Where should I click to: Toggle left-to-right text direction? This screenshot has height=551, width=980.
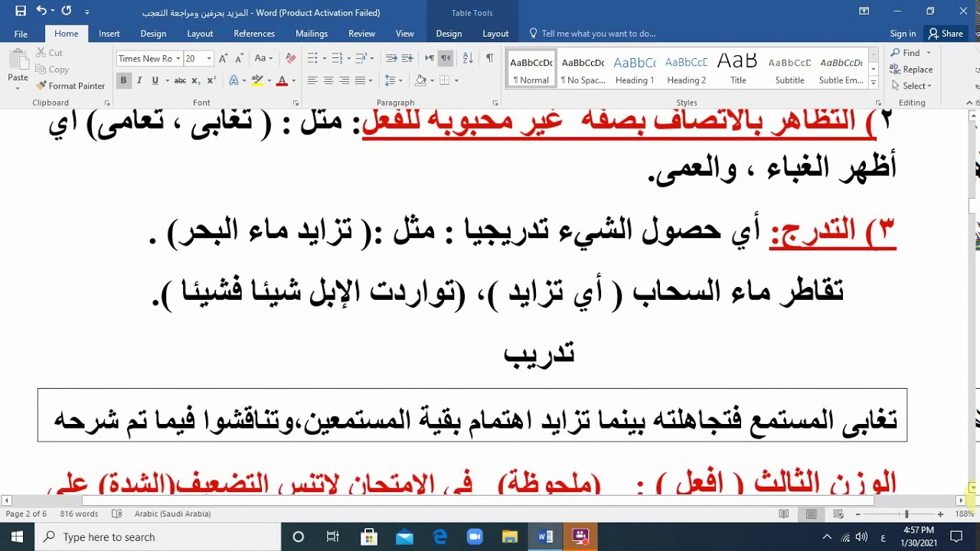tap(430, 58)
